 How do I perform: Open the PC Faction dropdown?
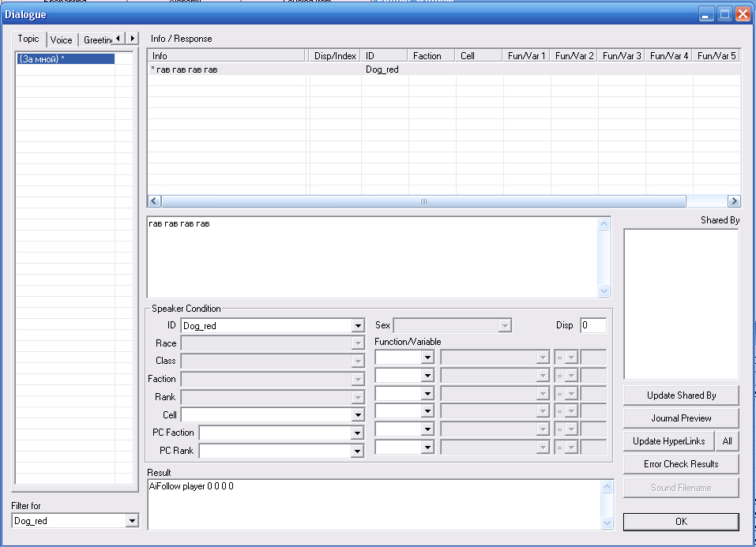click(x=358, y=433)
